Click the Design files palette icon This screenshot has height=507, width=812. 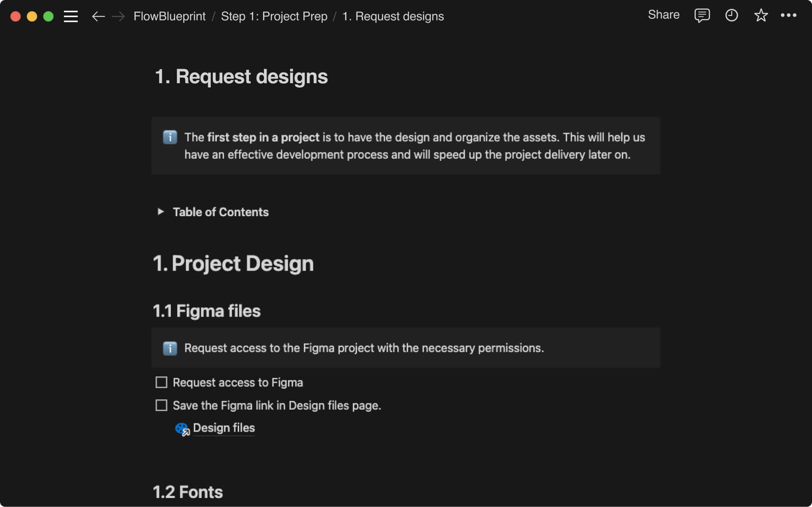click(182, 429)
